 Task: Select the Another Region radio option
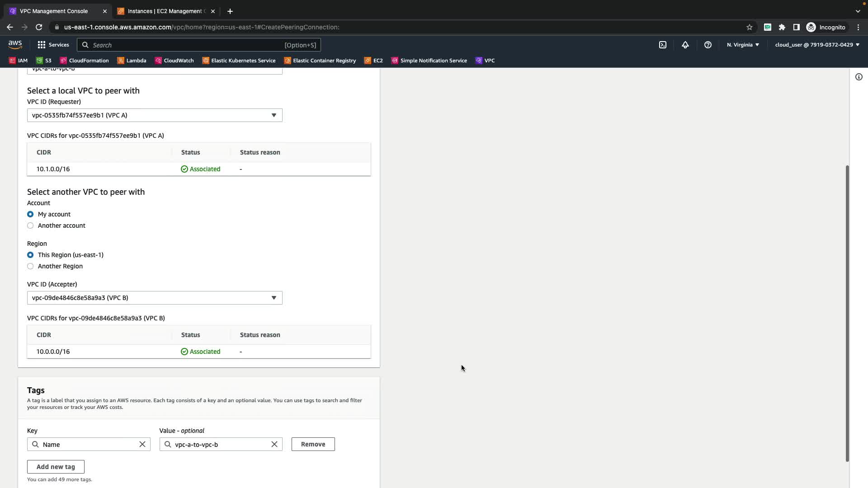(30, 266)
